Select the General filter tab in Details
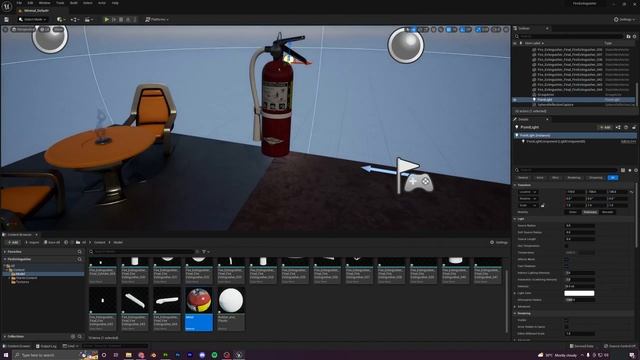 [x=523, y=178]
